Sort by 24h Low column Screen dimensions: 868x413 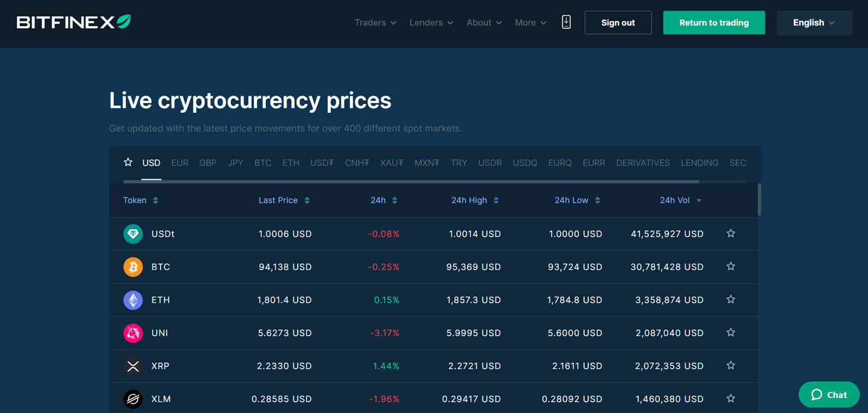click(x=577, y=200)
